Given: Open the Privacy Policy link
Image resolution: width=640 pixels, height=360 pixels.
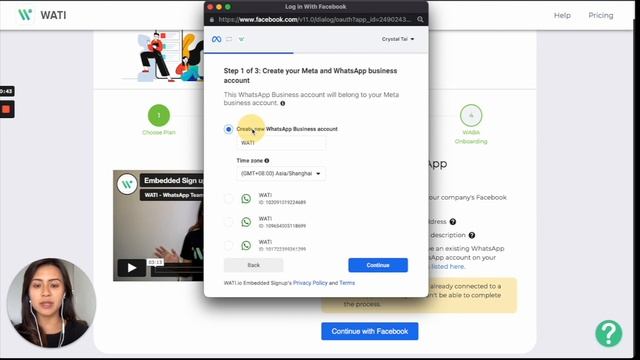Looking at the screenshot, I should pyautogui.click(x=310, y=283).
